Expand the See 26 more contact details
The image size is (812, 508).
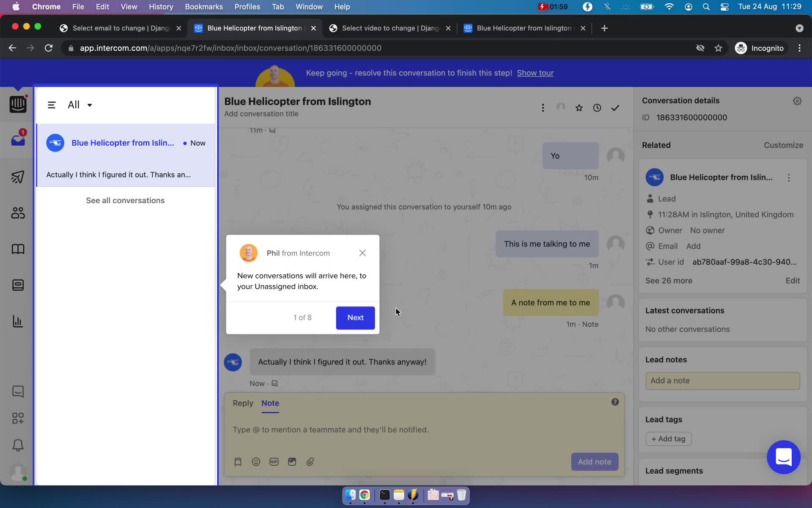coord(668,280)
